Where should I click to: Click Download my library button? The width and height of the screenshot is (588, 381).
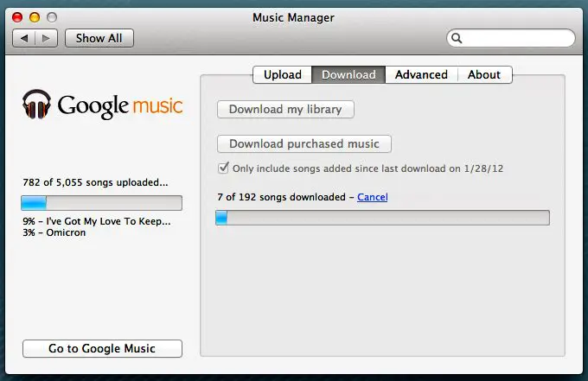point(285,110)
